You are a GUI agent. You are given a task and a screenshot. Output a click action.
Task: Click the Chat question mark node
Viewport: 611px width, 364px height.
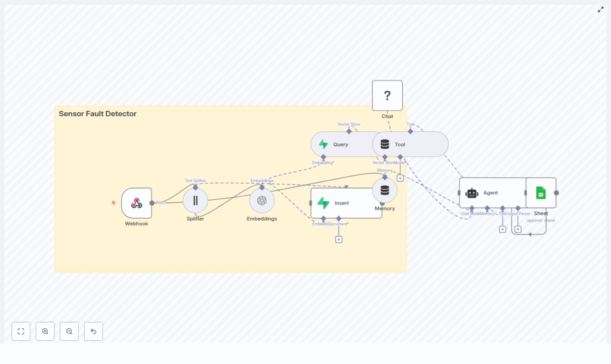[x=387, y=95]
